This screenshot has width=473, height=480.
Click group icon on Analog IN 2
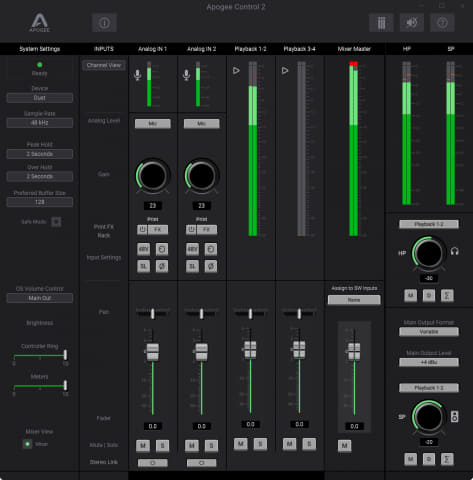coord(211,249)
